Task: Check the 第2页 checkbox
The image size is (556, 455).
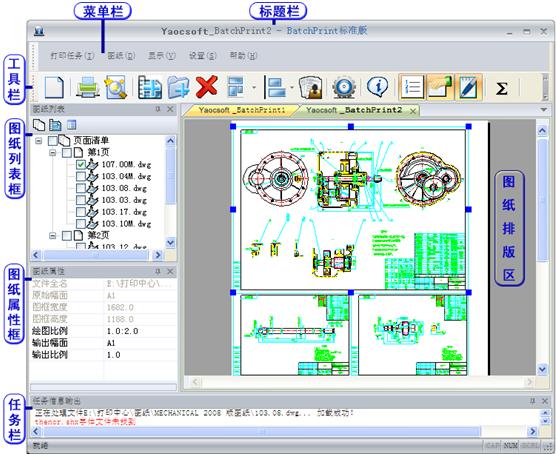Action: click(67, 235)
